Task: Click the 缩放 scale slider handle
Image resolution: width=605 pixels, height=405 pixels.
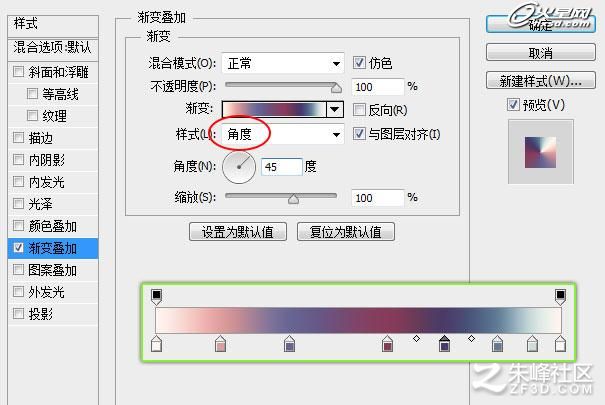Action: click(x=293, y=199)
